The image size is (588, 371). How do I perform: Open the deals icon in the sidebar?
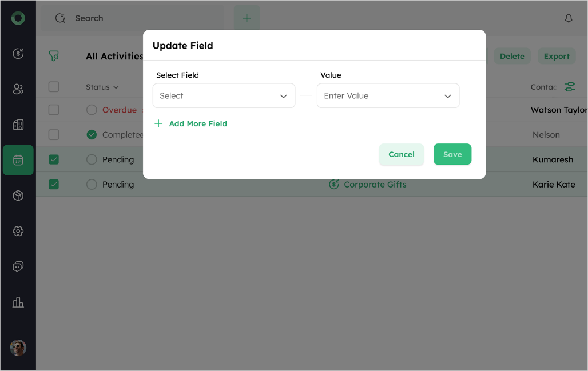click(18, 54)
